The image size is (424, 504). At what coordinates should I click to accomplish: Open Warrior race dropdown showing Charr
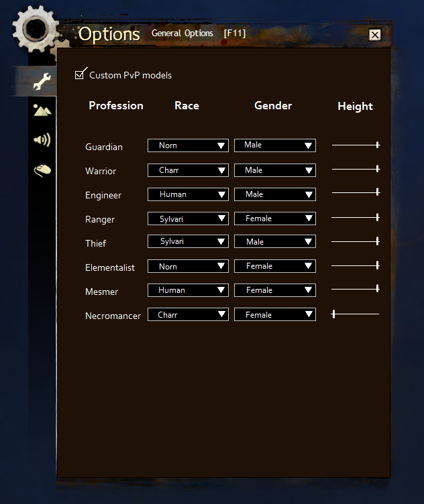click(189, 170)
